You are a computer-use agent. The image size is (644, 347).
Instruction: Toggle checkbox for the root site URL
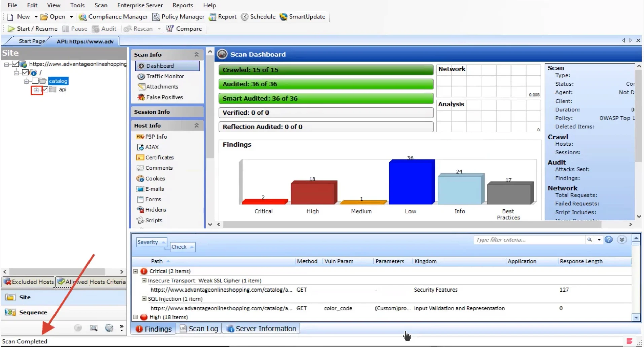(x=15, y=64)
